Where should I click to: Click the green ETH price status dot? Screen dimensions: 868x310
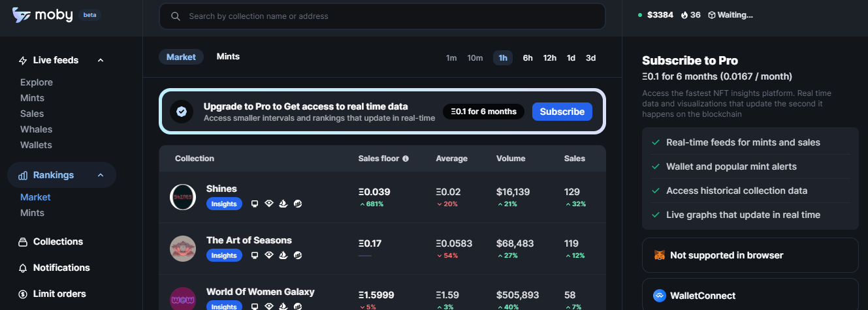pos(640,15)
